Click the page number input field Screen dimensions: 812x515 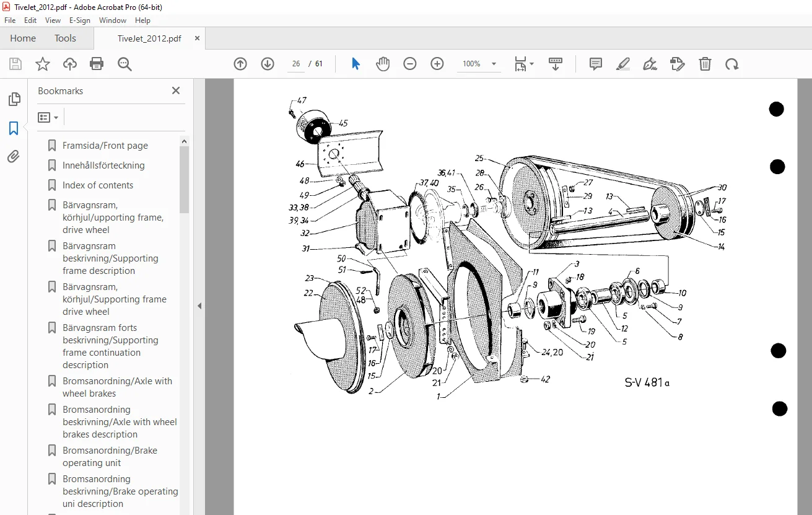(296, 64)
